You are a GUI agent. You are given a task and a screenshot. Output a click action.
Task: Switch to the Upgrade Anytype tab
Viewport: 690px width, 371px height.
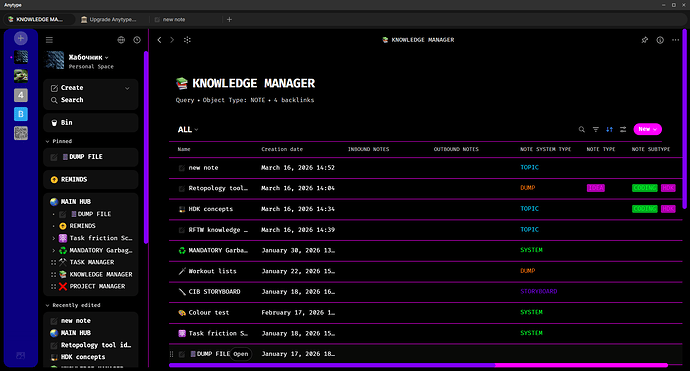113,19
